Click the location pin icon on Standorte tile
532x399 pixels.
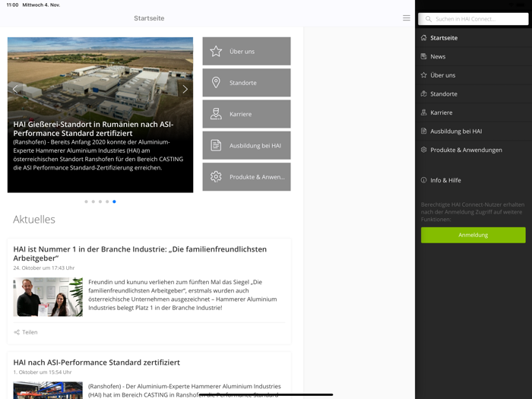(216, 83)
